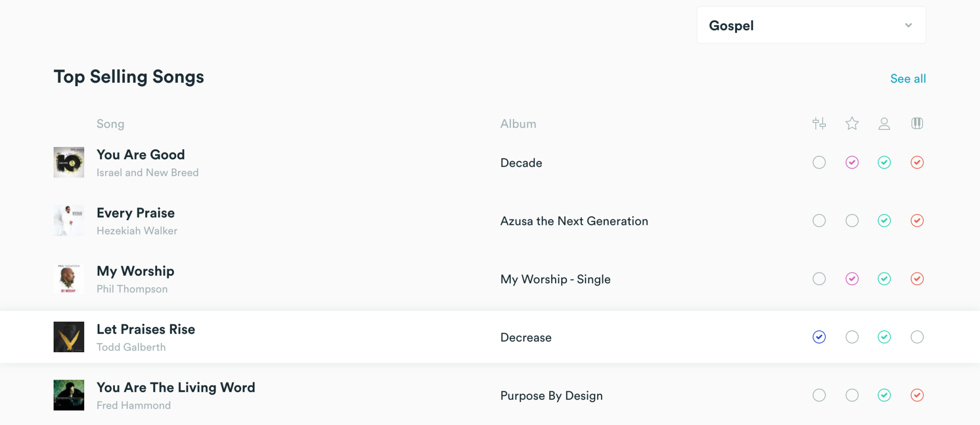Click the mixer sliders column header icon
The width and height of the screenshot is (980, 425).
[819, 123]
